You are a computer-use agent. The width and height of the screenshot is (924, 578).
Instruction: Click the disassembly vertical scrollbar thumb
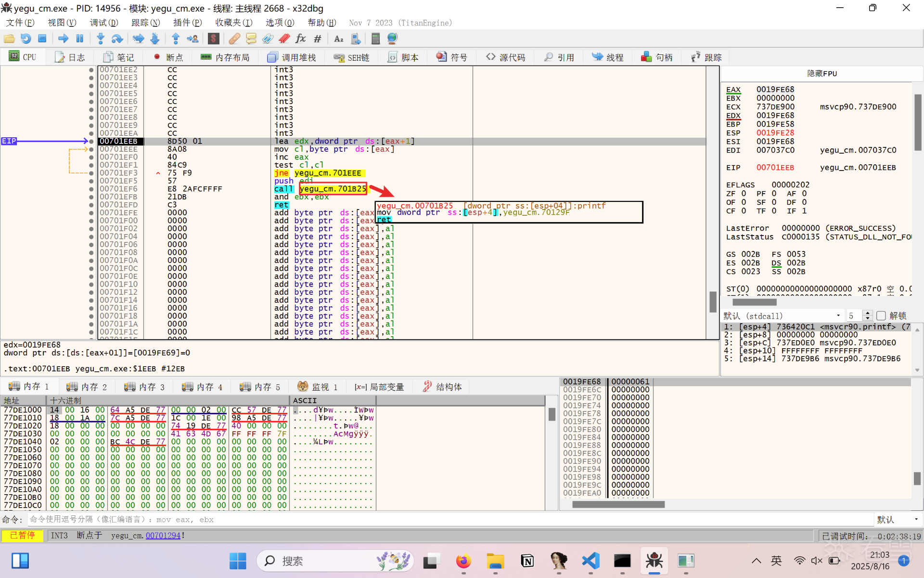tap(713, 302)
